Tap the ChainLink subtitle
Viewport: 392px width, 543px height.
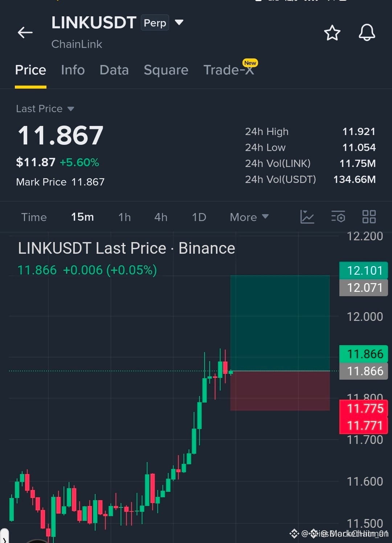(x=77, y=44)
